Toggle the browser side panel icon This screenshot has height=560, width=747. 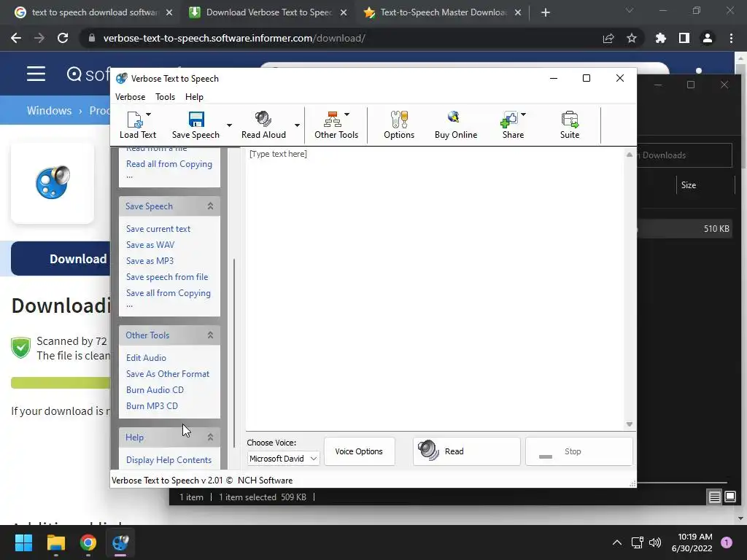click(x=684, y=38)
